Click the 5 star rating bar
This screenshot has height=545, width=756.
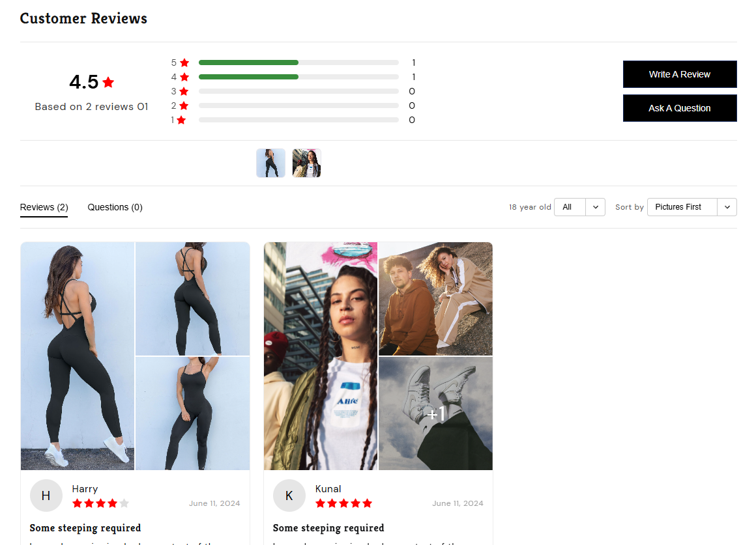click(x=298, y=63)
